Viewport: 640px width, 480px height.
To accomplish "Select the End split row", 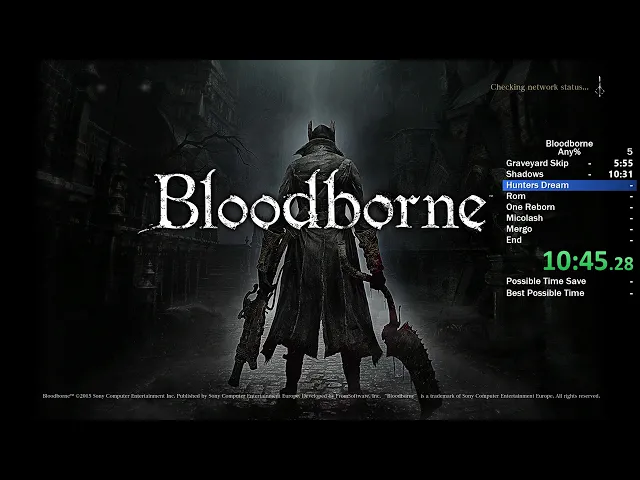I will [569, 240].
